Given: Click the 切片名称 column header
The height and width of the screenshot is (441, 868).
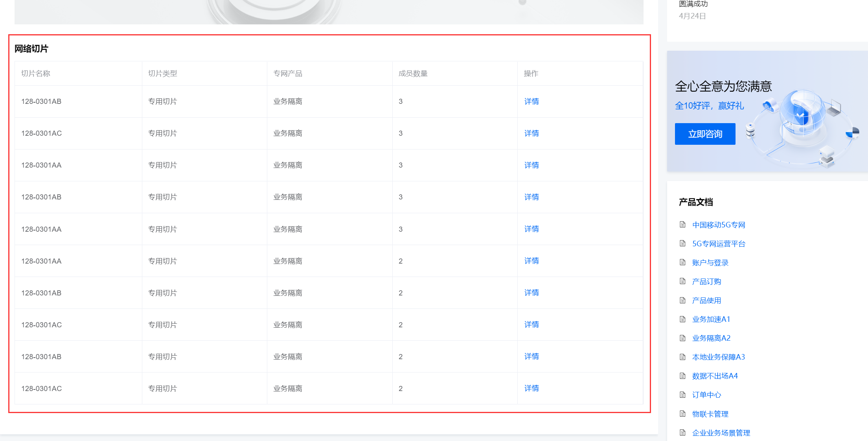Looking at the screenshot, I should point(36,74).
